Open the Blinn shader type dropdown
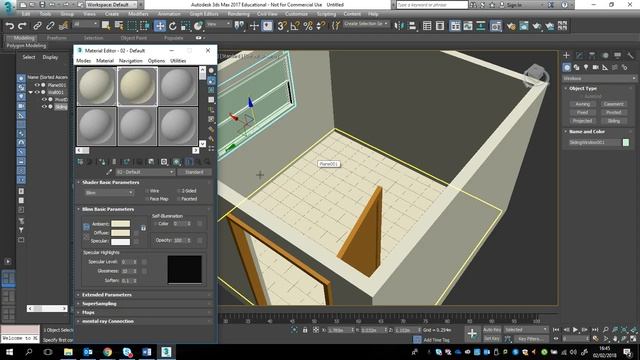 click(109, 193)
